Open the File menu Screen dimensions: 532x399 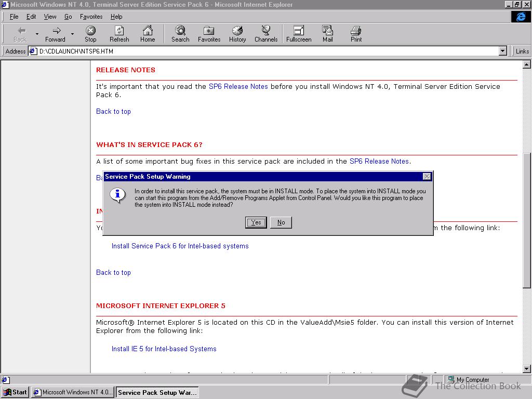(x=14, y=17)
